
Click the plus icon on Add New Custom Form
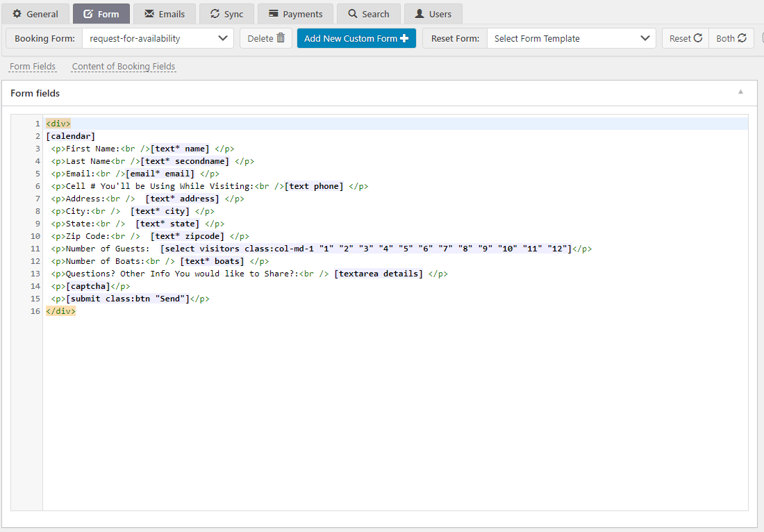[x=404, y=38]
